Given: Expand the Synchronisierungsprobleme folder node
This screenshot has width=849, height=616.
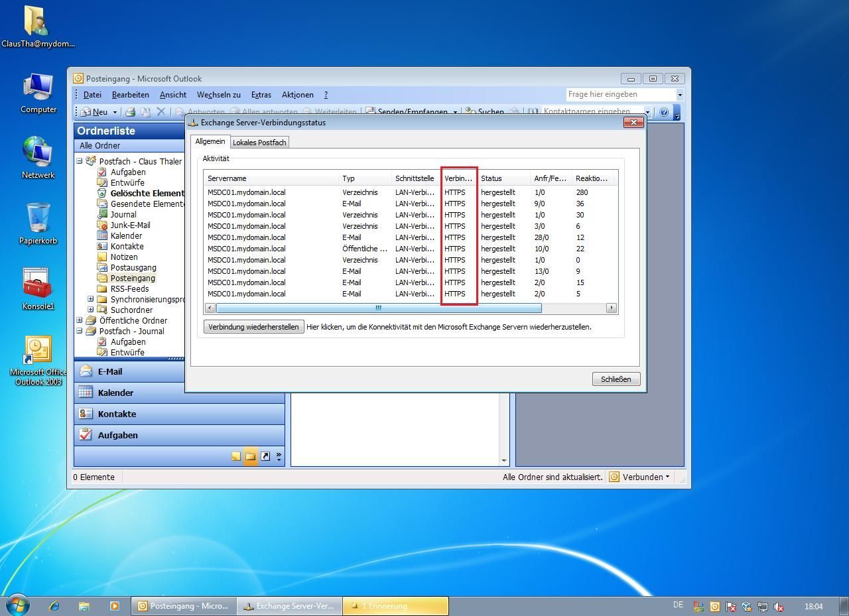Looking at the screenshot, I should click(x=91, y=299).
